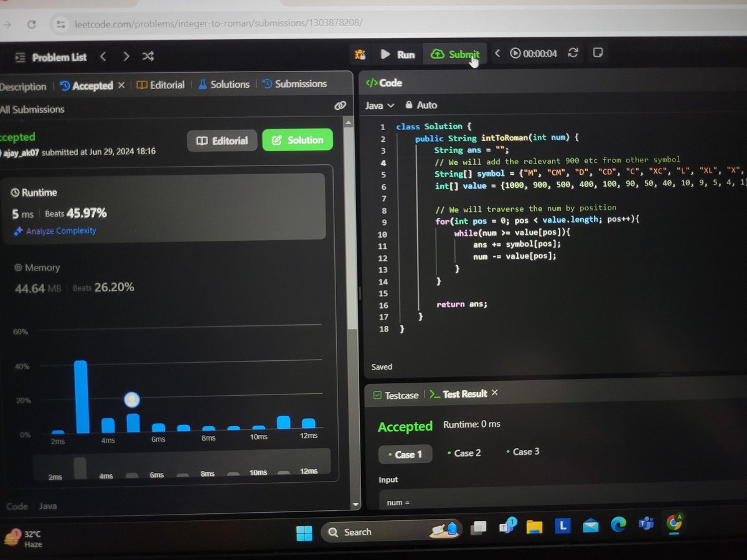This screenshot has width=747, height=560.
Task: Close the Test Result tab
Action: pos(495,393)
